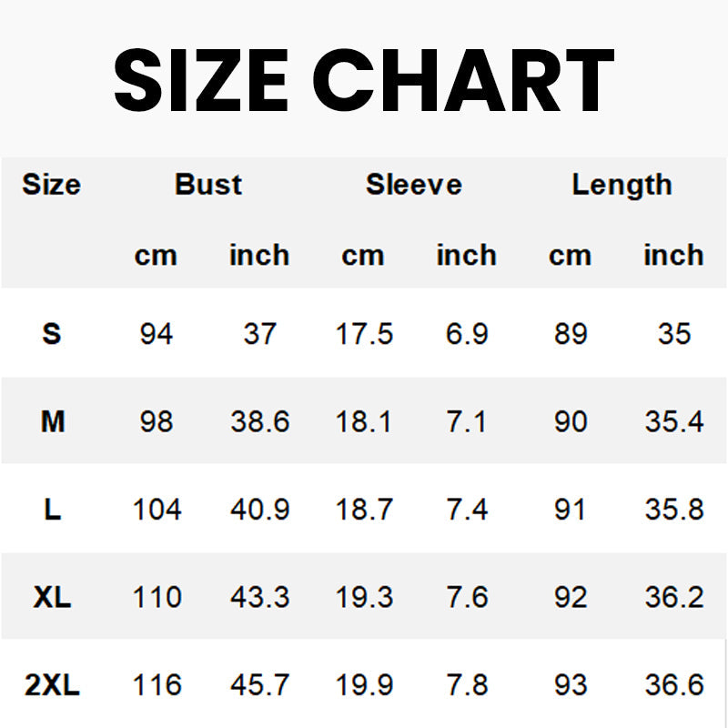Select the 2XL size row label
728x728 pixels.
(x=53, y=685)
